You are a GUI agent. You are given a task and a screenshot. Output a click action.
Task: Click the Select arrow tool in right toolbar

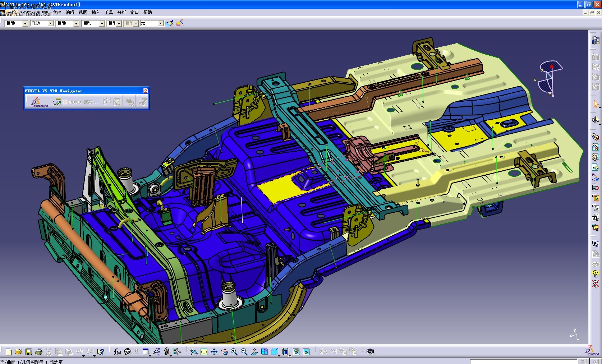pos(595,104)
